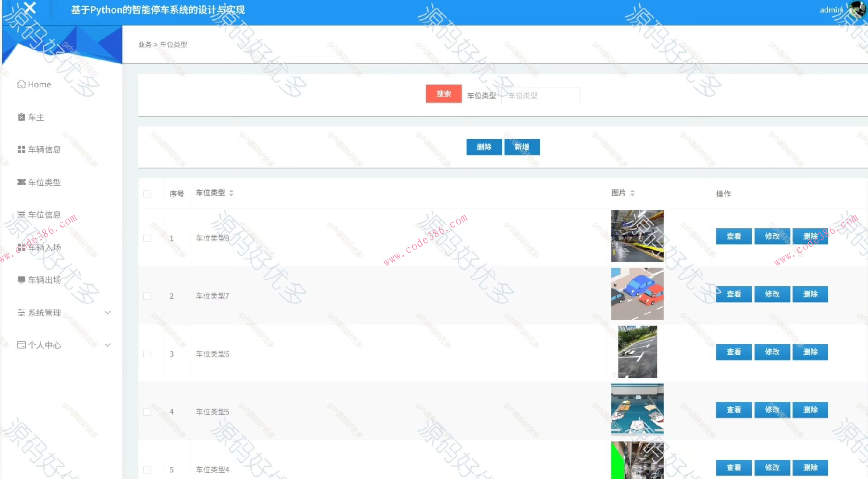
Task: Check the select-all checkbox in the table header
Action: pos(147,193)
